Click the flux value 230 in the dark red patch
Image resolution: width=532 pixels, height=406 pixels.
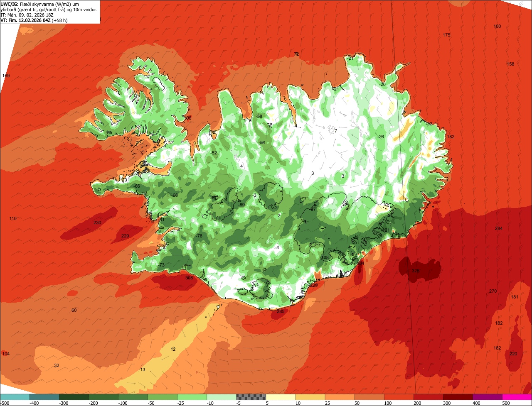point(97,223)
